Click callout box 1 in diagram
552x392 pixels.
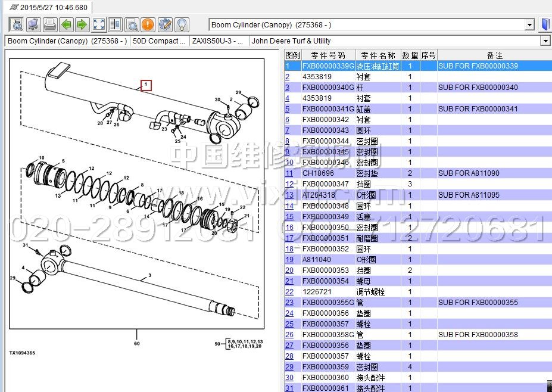pyautogui.click(x=145, y=85)
